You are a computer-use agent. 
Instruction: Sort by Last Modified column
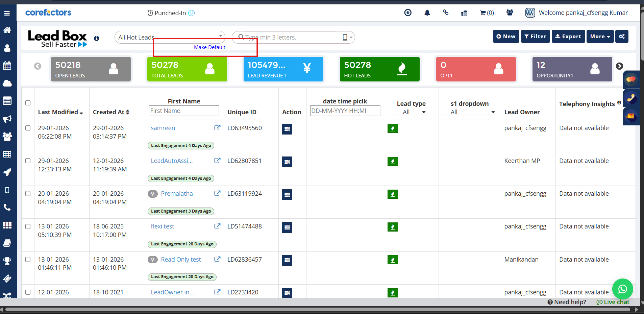(x=60, y=112)
